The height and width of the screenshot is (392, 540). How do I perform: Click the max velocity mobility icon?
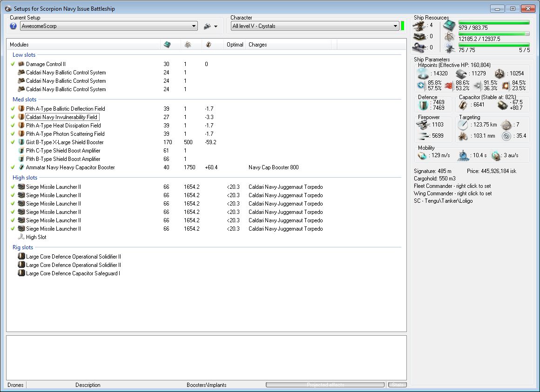click(423, 156)
